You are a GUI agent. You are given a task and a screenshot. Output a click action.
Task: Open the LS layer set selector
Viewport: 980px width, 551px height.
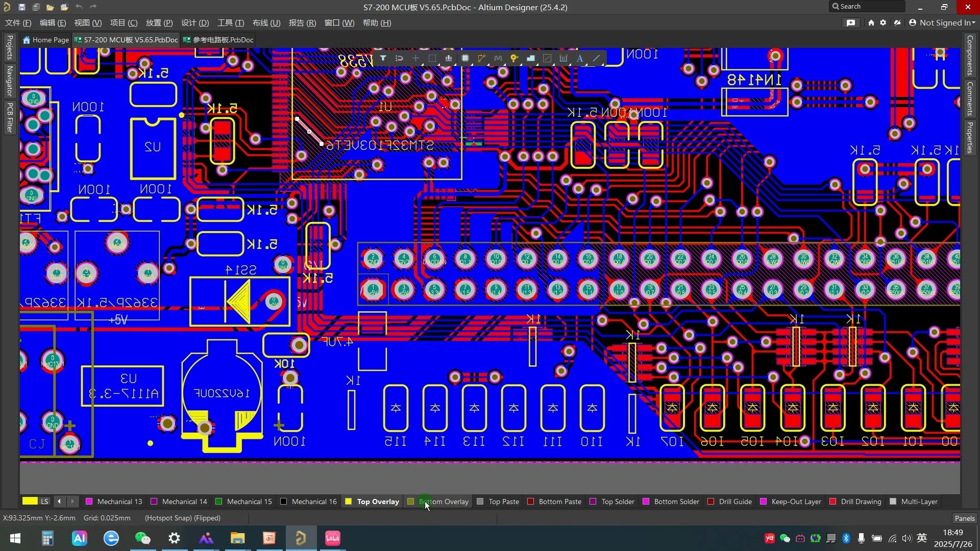(x=45, y=502)
